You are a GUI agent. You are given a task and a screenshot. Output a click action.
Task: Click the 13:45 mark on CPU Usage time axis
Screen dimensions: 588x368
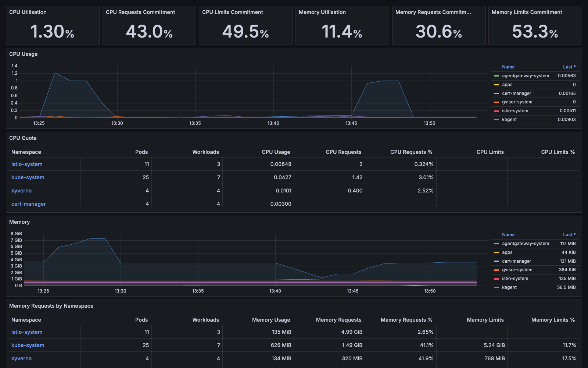351,123
